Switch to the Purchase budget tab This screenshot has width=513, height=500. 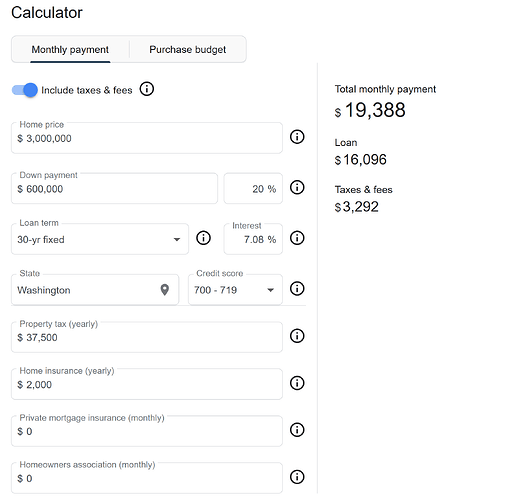(188, 49)
